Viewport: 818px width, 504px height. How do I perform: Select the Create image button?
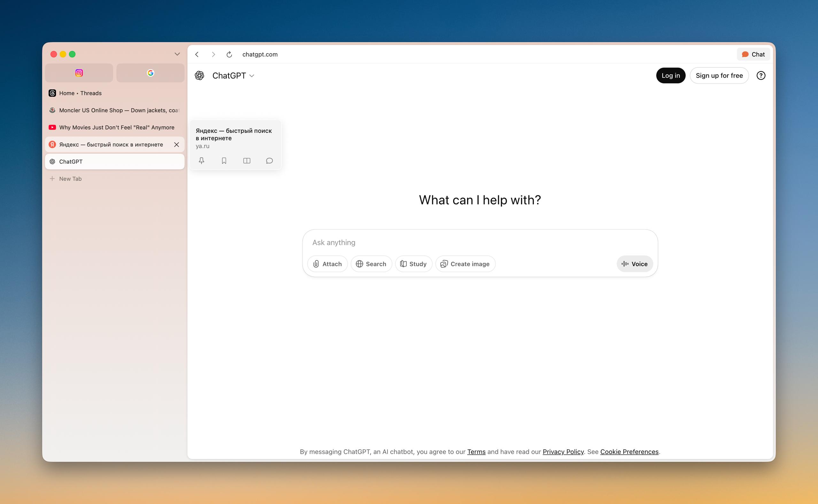click(465, 264)
